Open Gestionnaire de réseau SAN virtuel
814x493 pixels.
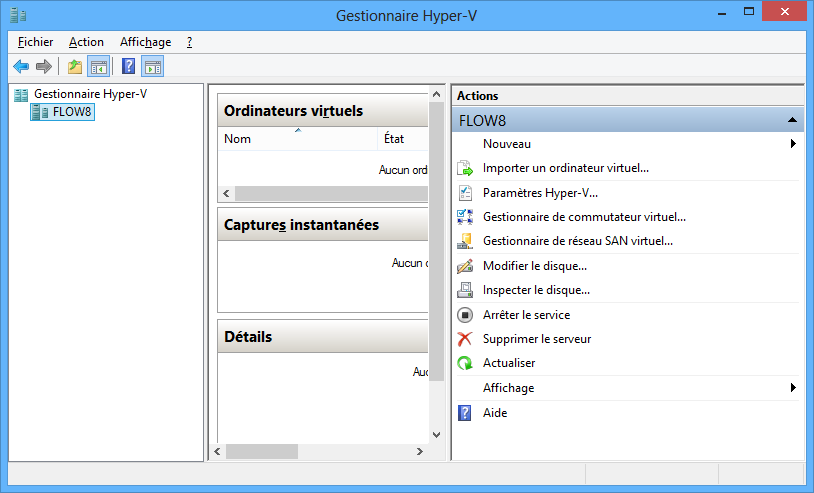(x=577, y=241)
